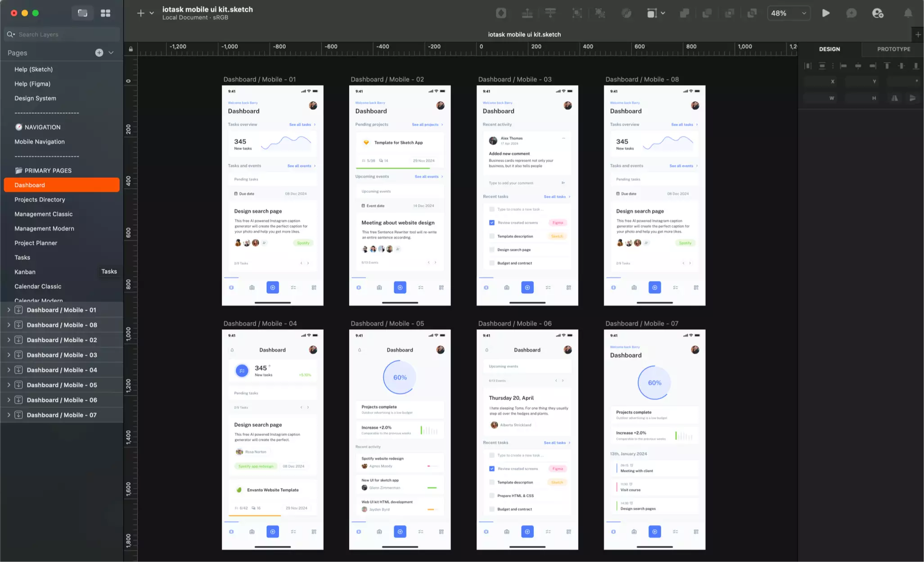The width and height of the screenshot is (924, 562).
Task: Align selection to horizontal center in Design panel
Action: click(x=858, y=66)
